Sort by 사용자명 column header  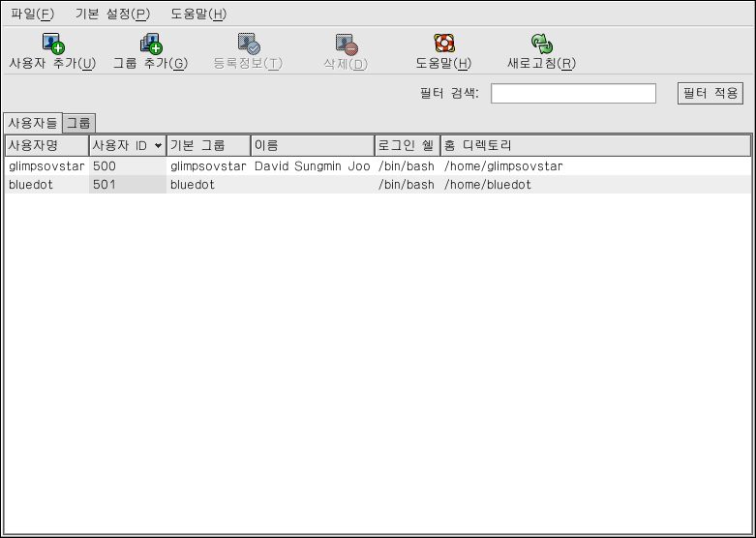(45, 145)
